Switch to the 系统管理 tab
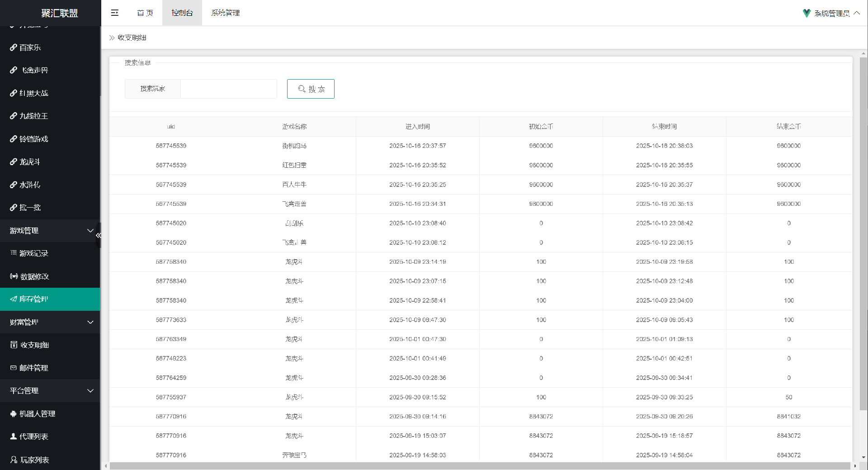868x470 pixels. (x=225, y=13)
